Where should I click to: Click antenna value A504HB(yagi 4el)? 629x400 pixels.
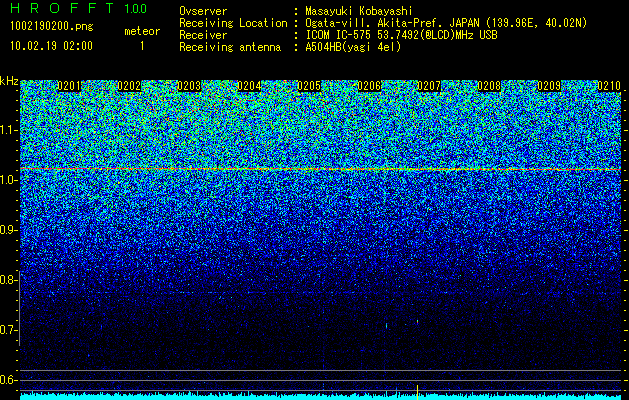tap(353, 47)
